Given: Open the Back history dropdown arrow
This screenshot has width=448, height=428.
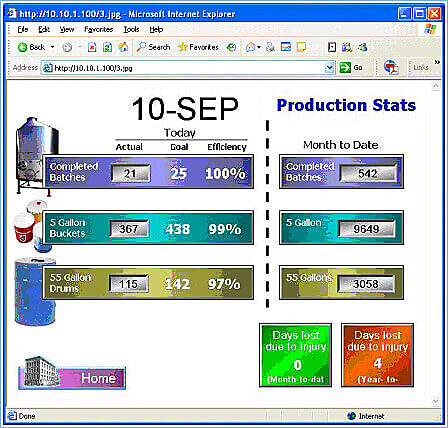Looking at the screenshot, I should (x=52, y=47).
